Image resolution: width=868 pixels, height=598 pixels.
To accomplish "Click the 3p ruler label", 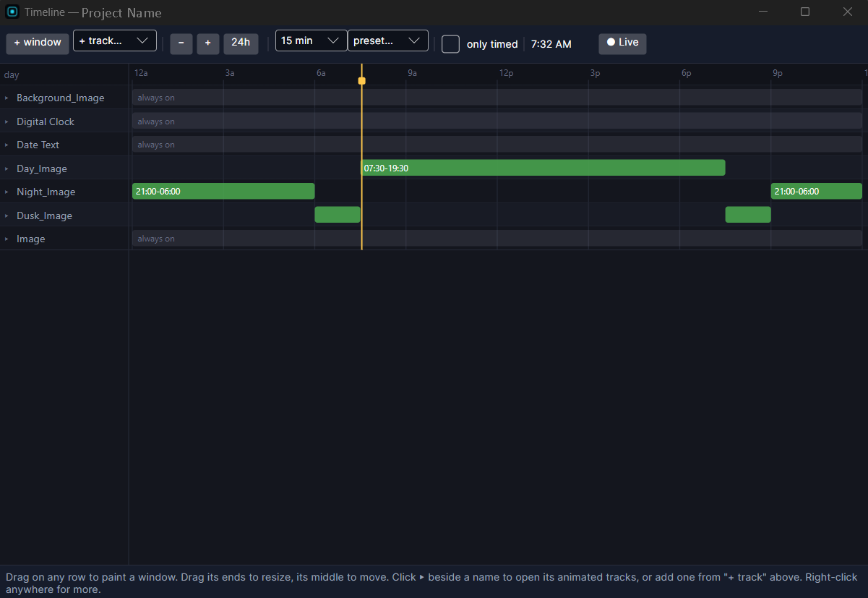I will pyautogui.click(x=595, y=73).
